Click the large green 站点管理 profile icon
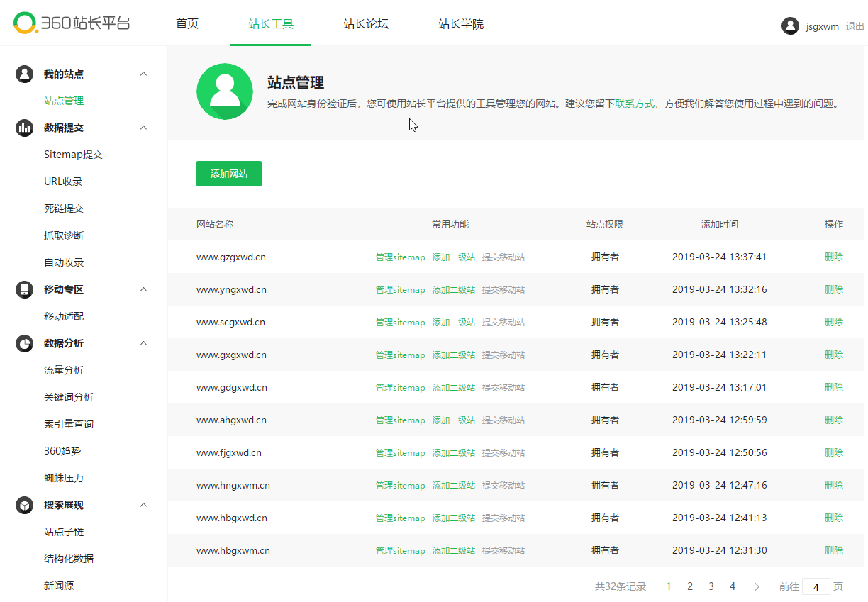 (225, 92)
